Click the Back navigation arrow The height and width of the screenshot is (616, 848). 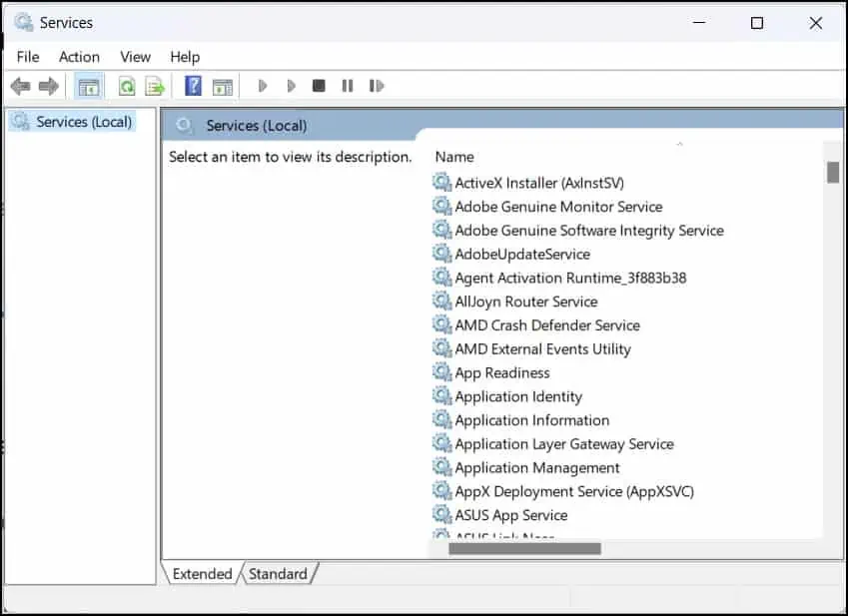pos(20,86)
